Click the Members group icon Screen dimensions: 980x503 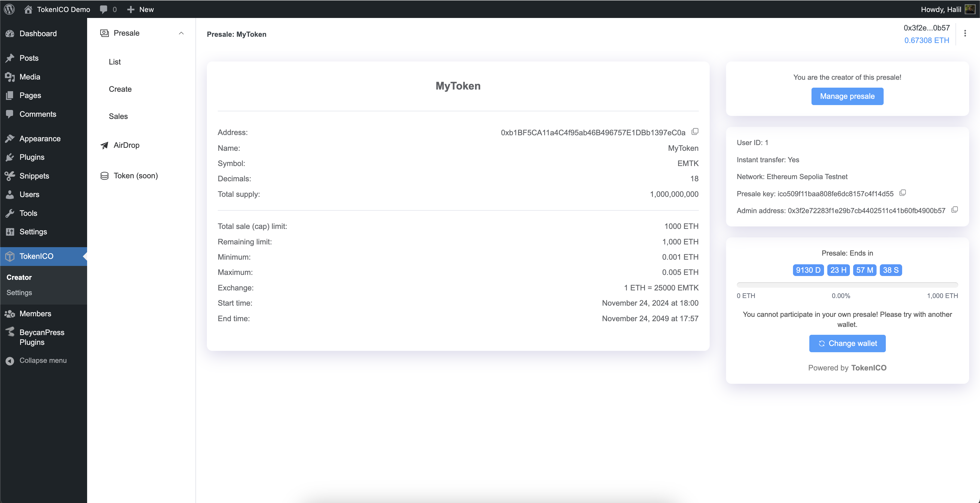pyautogui.click(x=10, y=314)
